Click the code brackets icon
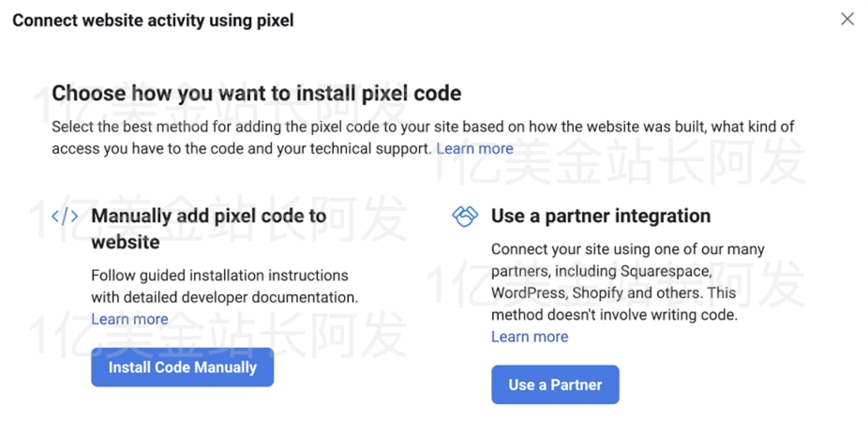This screenshot has height=435, width=868. pyautogui.click(x=65, y=217)
